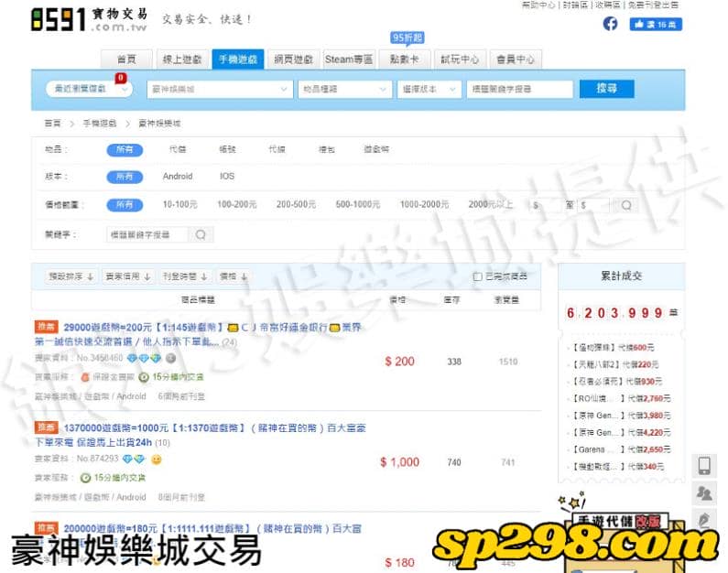Sort listings by posting time
Screen dimensions: 728x573
(185, 276)
